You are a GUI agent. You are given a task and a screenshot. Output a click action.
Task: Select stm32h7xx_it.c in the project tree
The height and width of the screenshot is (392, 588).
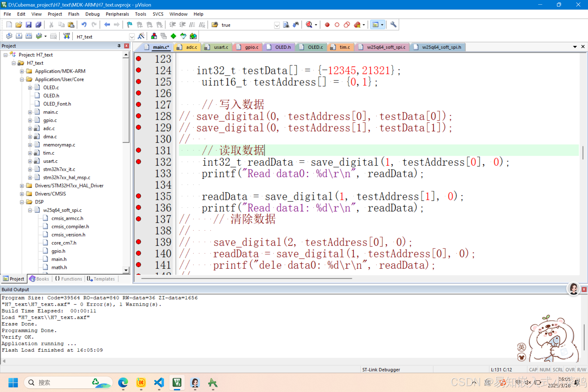(x=59, y=169)
